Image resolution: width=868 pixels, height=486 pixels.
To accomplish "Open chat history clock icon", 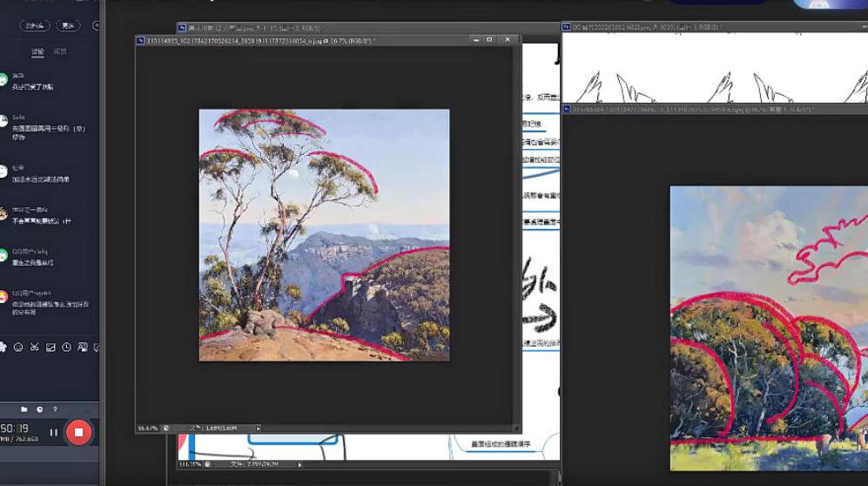I will tap(66, 347).
